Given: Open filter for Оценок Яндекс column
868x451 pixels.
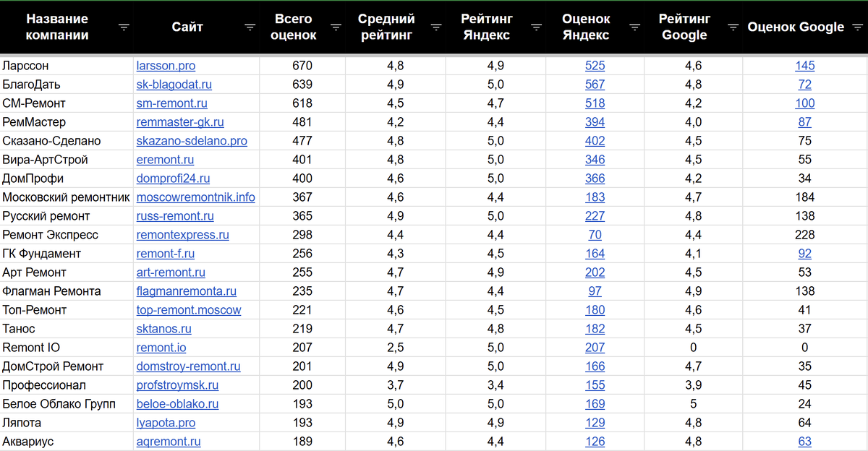Looking at the screenshot, I should (x=635, y=27).
